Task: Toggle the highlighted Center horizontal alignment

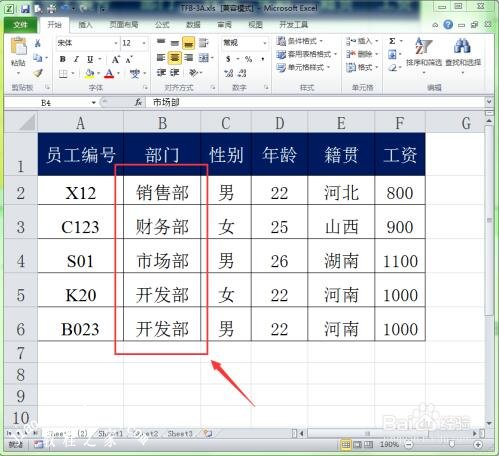Action: point(175,58)
